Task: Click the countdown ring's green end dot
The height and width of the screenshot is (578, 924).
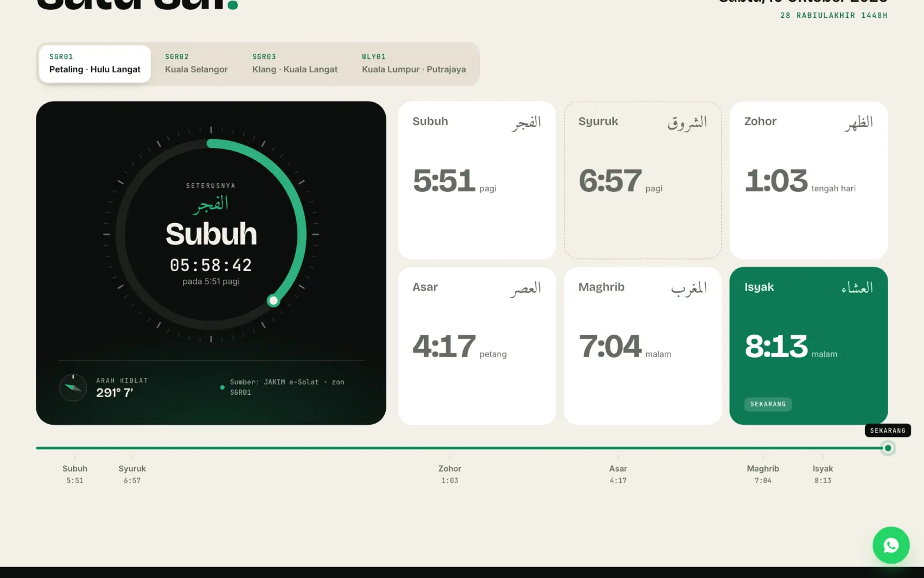Action: [274, 301]
